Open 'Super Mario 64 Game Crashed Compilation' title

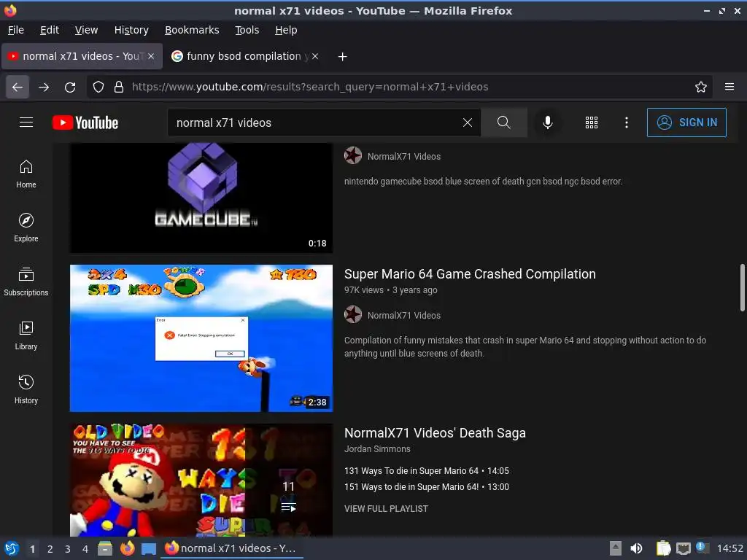[x=470, y=274]
